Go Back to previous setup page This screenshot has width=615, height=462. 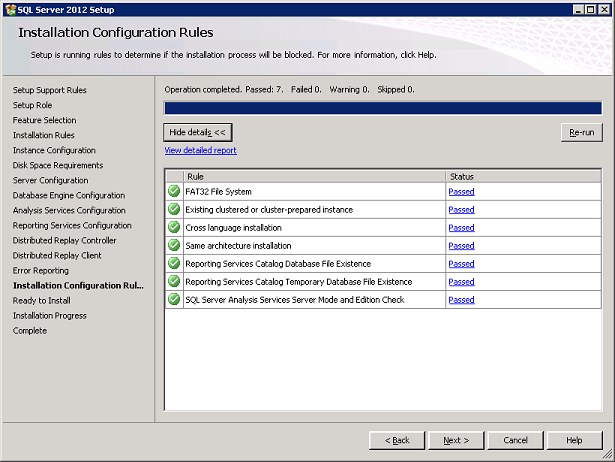coord(397,440)
